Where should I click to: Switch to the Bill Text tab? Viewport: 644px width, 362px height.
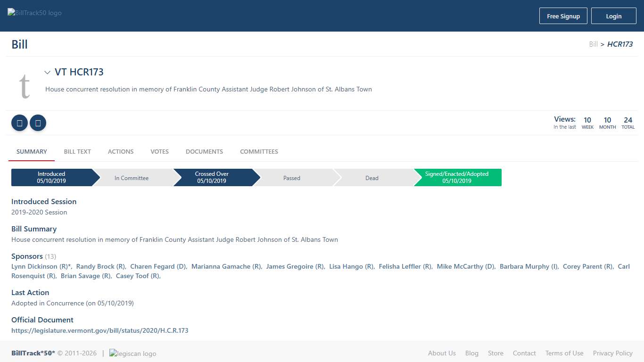(x=77, y=152)
